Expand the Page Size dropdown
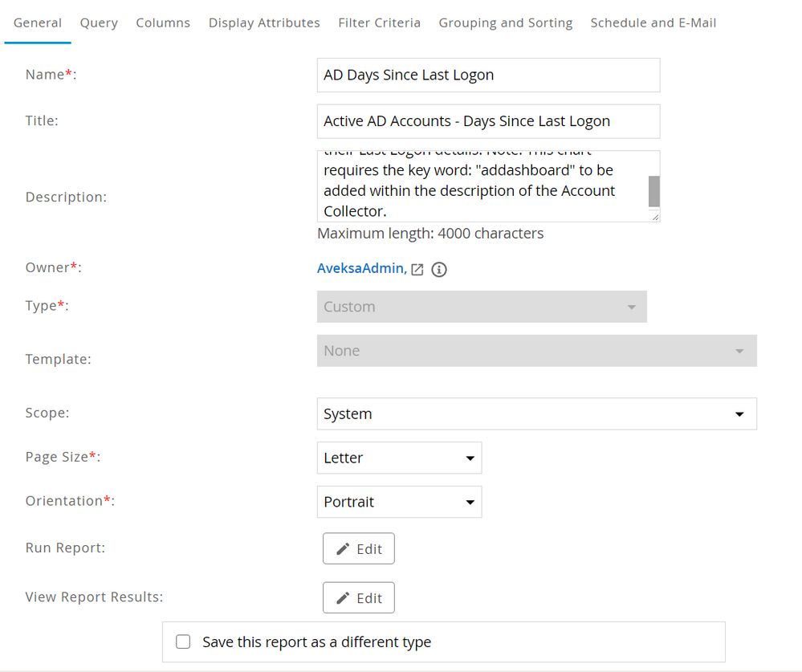 (x=399, y=458)
